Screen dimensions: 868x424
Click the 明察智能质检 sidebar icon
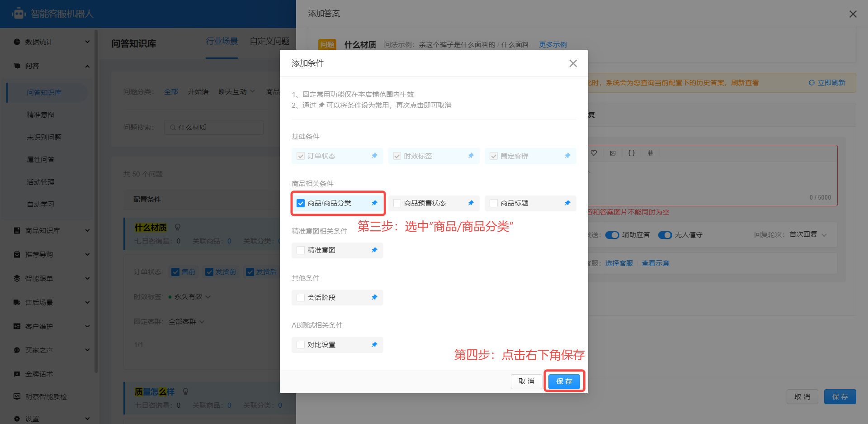17,396
